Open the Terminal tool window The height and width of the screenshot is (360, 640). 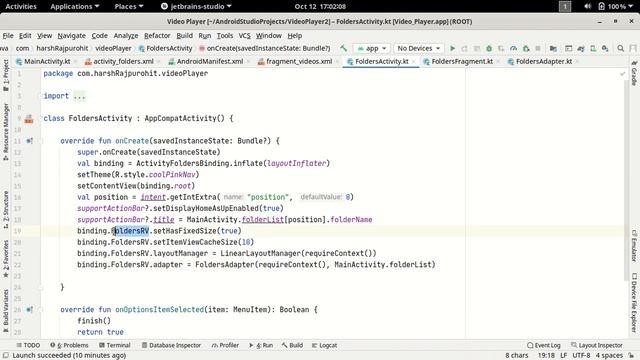115,345
